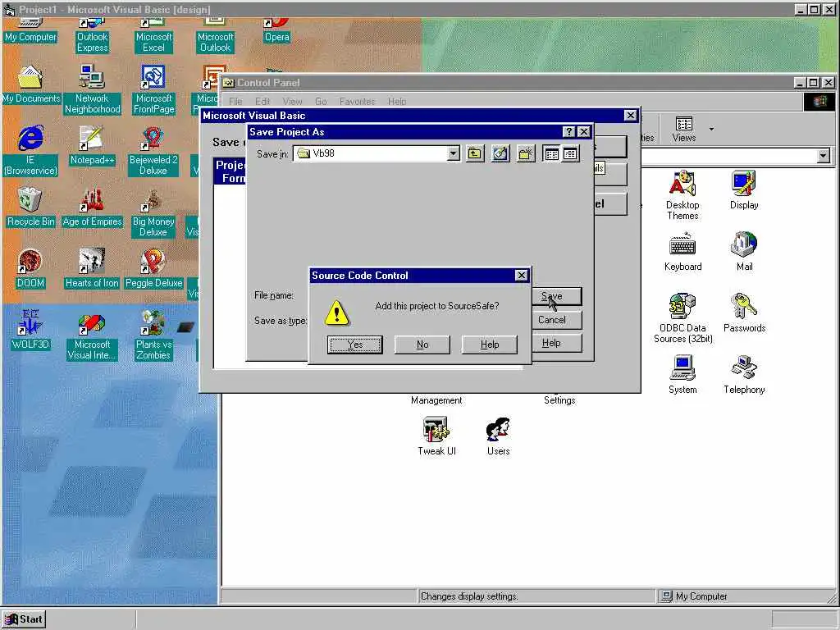Image resolution: width=840 pixels, height=630 pixels.
Task: Select Big Money Deluxe desktop shortcut
Action: tap(153, 213)
